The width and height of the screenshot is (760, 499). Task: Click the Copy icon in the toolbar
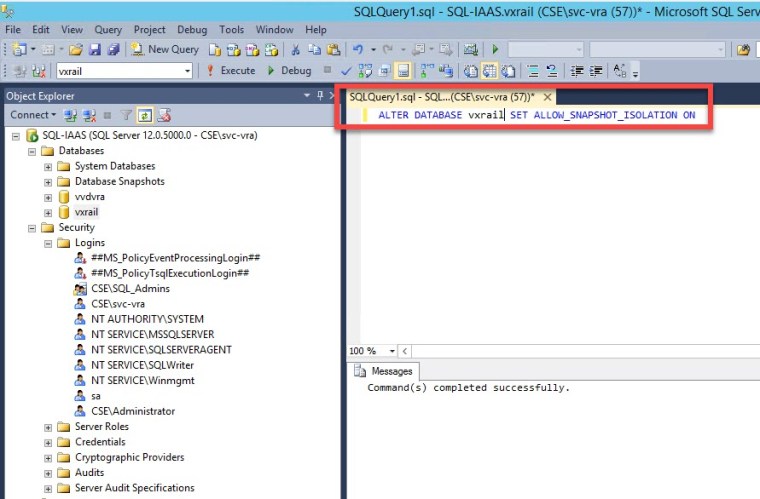pos(314,49)
